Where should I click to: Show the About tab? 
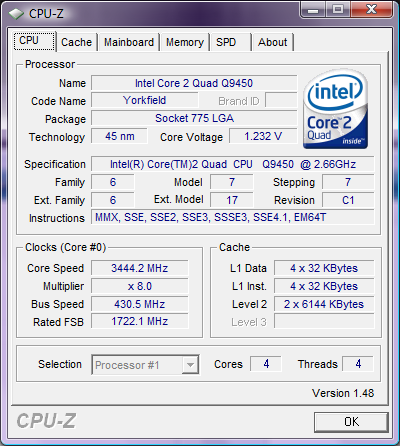point(273,42)
